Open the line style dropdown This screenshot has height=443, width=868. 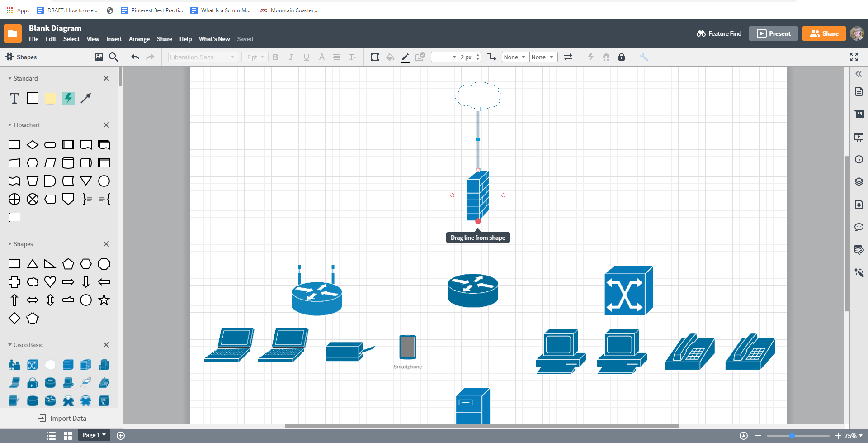coord(445,57)
